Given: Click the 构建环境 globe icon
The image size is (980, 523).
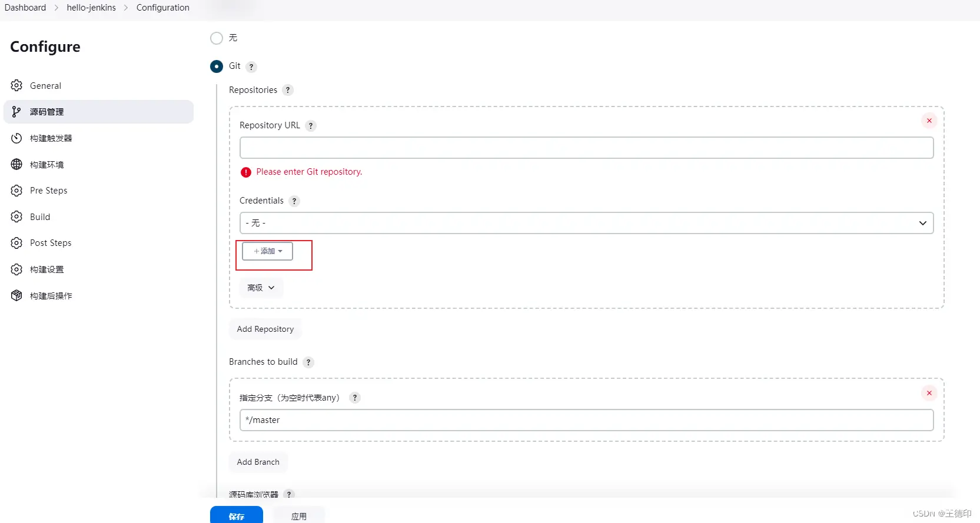Looking at the screenshot, I should point(16,164).
